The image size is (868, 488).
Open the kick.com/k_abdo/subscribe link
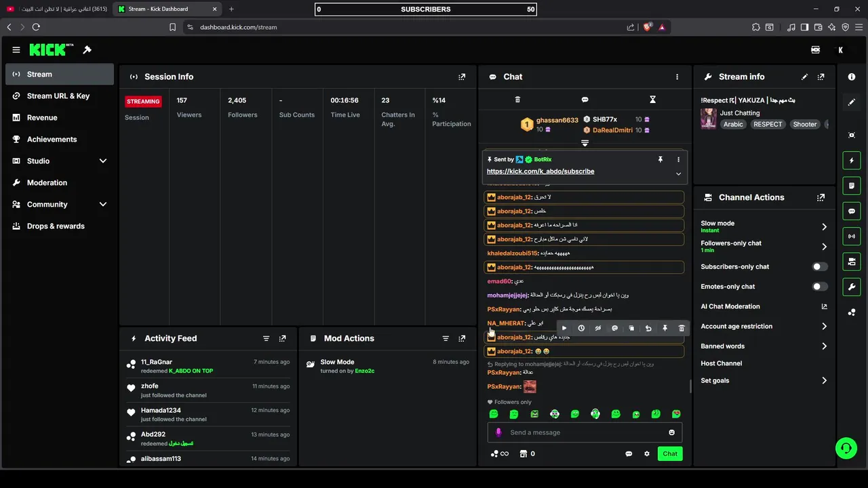(x=540, y=171)
